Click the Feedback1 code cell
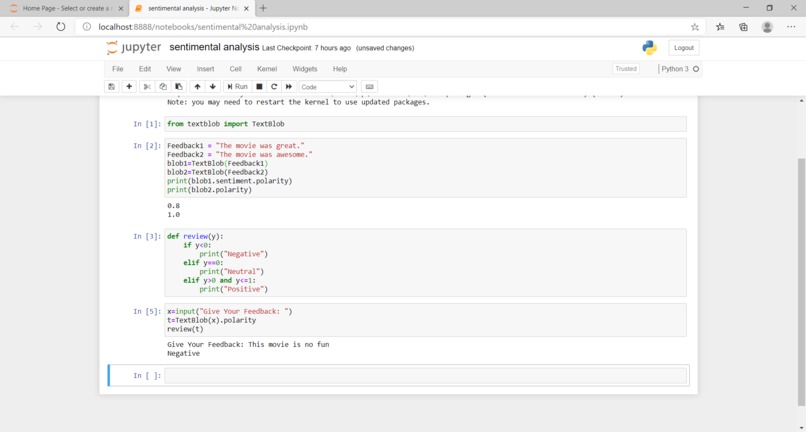Image resolution: width=806 pixels, height=432 pixels. pyautogui.click(x=425, y=168)
